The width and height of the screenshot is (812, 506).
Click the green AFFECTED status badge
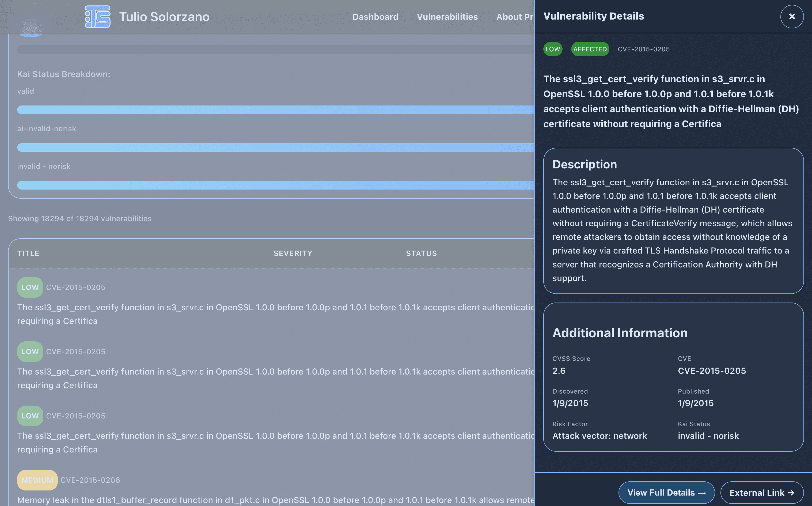pyautogui.click(x=590, y=49)
